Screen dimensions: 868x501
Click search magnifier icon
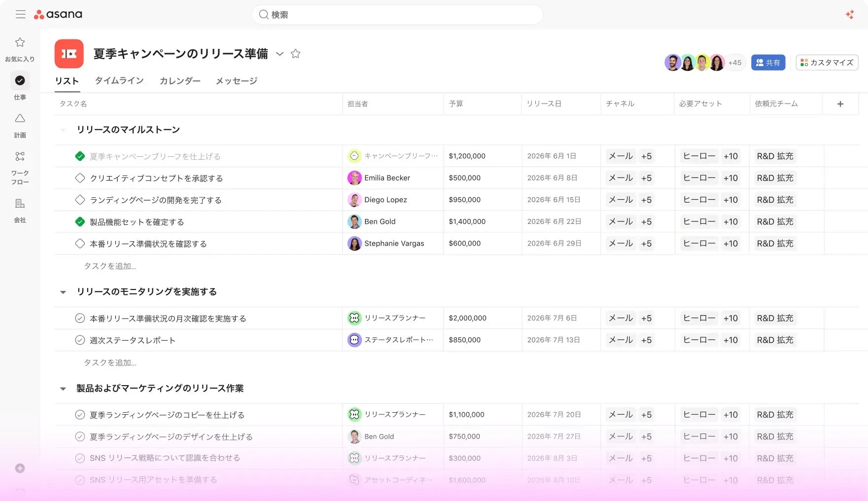(264, 14)
